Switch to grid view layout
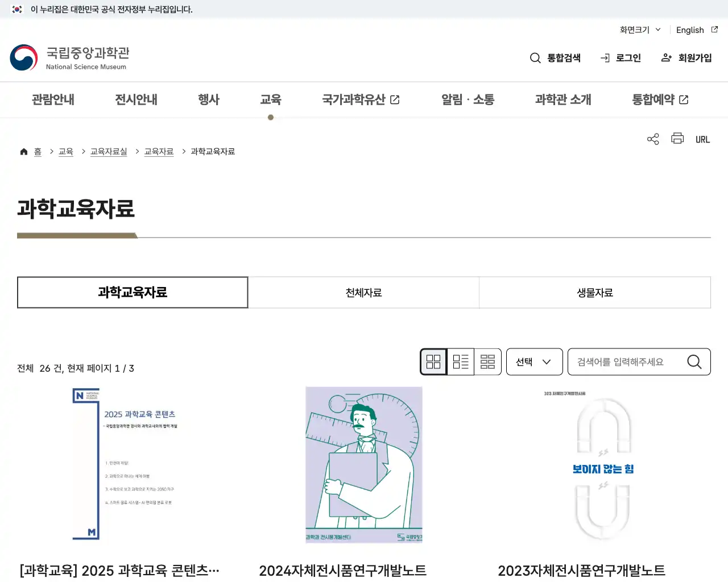This screenshot has height=582, width=728. (433, 361)
